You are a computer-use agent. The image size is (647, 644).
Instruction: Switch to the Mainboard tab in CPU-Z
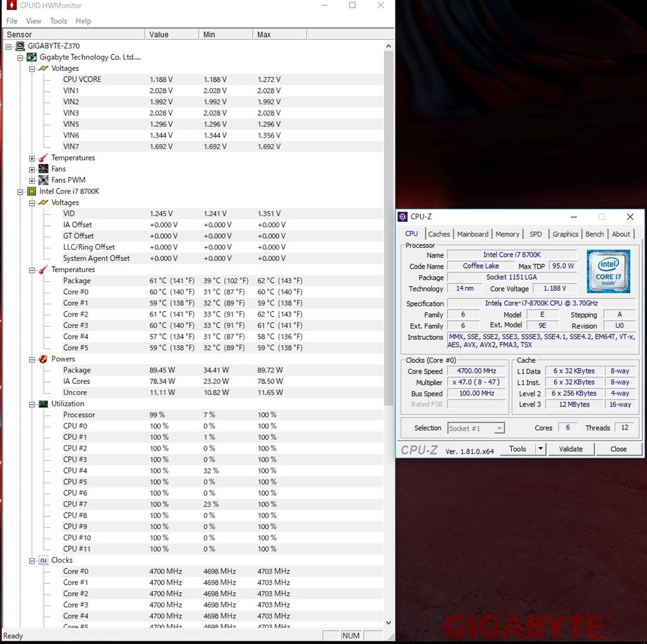click(x=473, y=234)
